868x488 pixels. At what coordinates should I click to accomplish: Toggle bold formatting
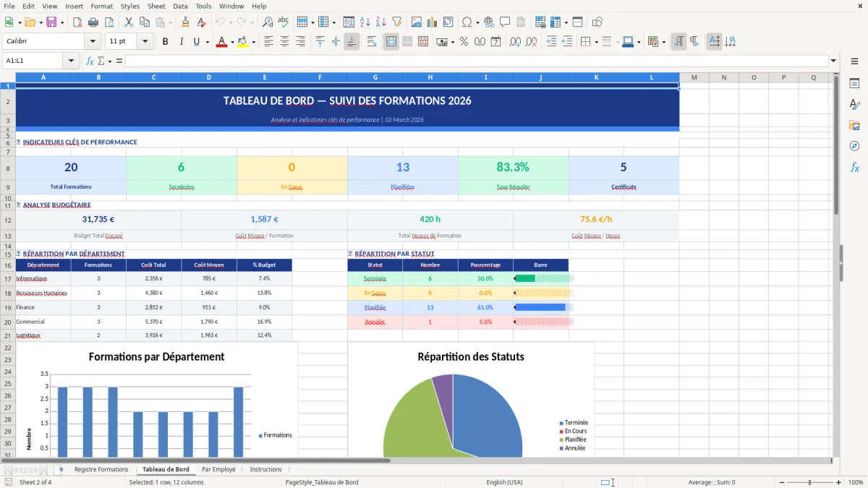(x=165, y=41)
